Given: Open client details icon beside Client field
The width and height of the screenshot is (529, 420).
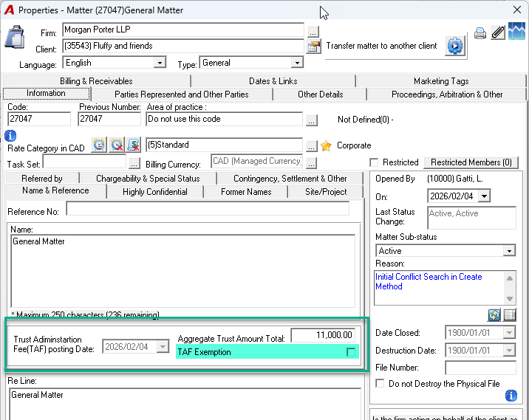Looking at the screenshot, I should pos(313,47).
